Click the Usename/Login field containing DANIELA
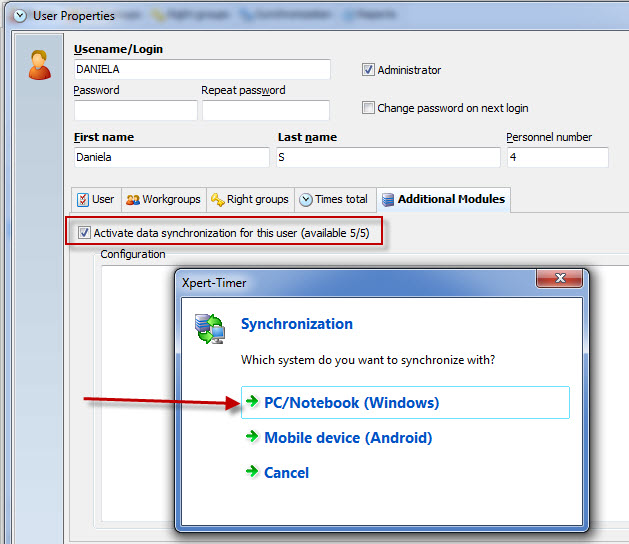This screenshot has width=629, height=544. point(202,69)
